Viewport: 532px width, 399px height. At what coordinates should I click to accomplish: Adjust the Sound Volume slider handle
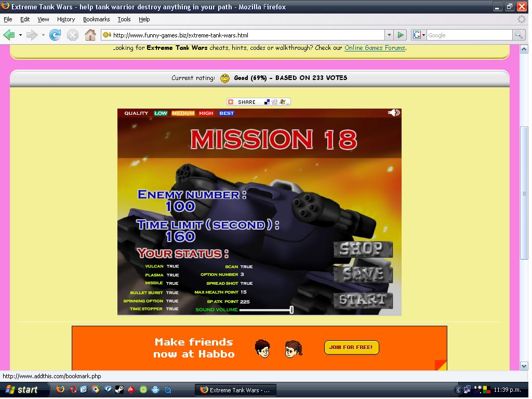[x=291, y=310]
